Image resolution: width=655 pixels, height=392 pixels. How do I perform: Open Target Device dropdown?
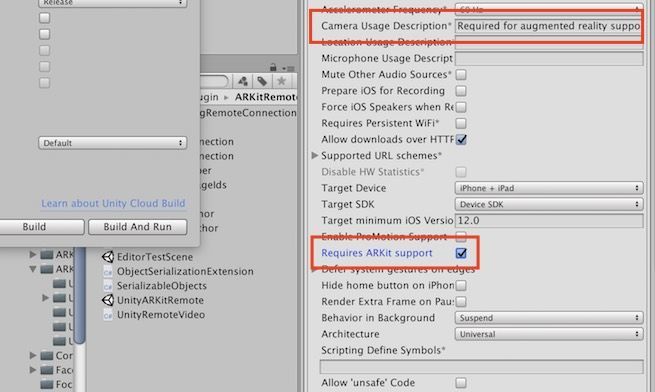549,188
